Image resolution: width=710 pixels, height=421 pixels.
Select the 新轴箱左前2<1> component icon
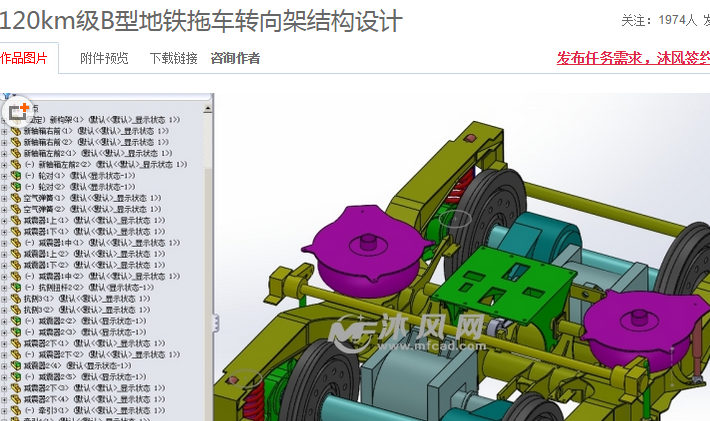tap(16, 153)
